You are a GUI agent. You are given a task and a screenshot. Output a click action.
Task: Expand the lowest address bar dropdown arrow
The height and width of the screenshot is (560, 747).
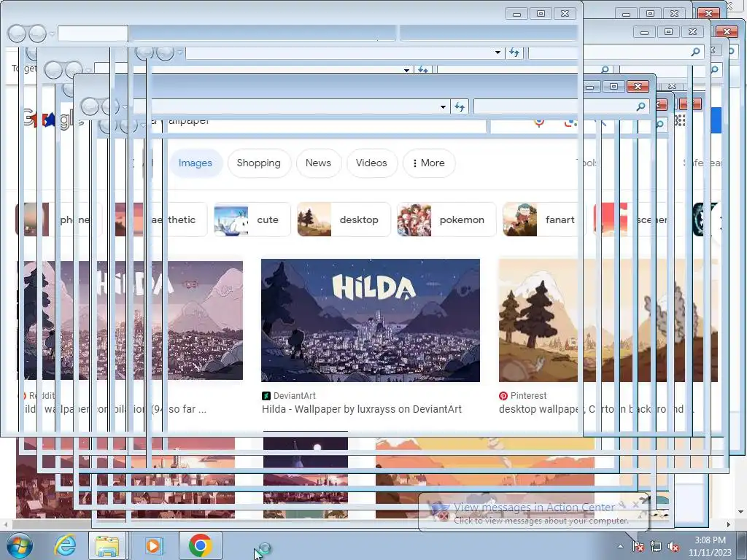pyautogui.click(x=443, y=106)
